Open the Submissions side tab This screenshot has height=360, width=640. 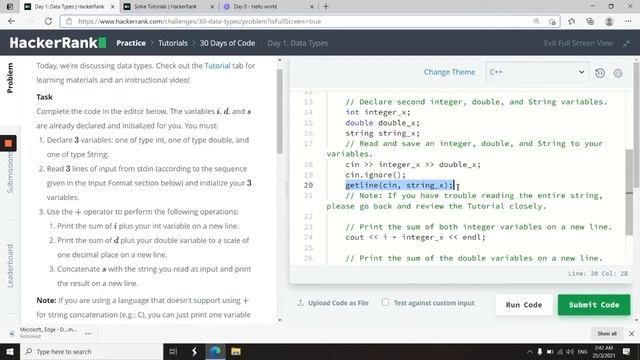[10, 173]
